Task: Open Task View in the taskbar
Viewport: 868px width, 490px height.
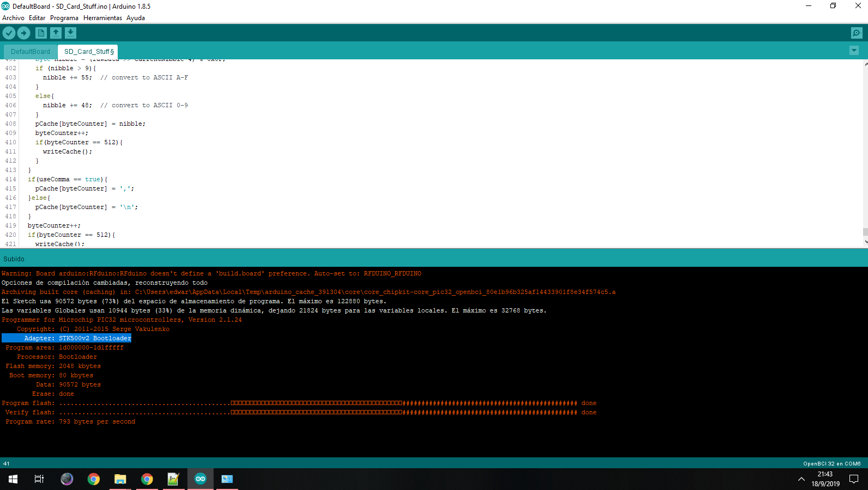Action: 39,479
